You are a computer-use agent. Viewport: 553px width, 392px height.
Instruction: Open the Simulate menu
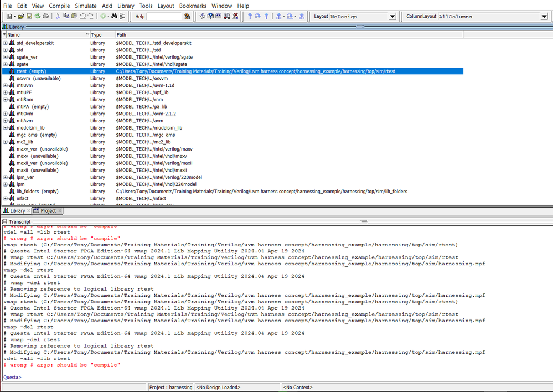point(86,6)
